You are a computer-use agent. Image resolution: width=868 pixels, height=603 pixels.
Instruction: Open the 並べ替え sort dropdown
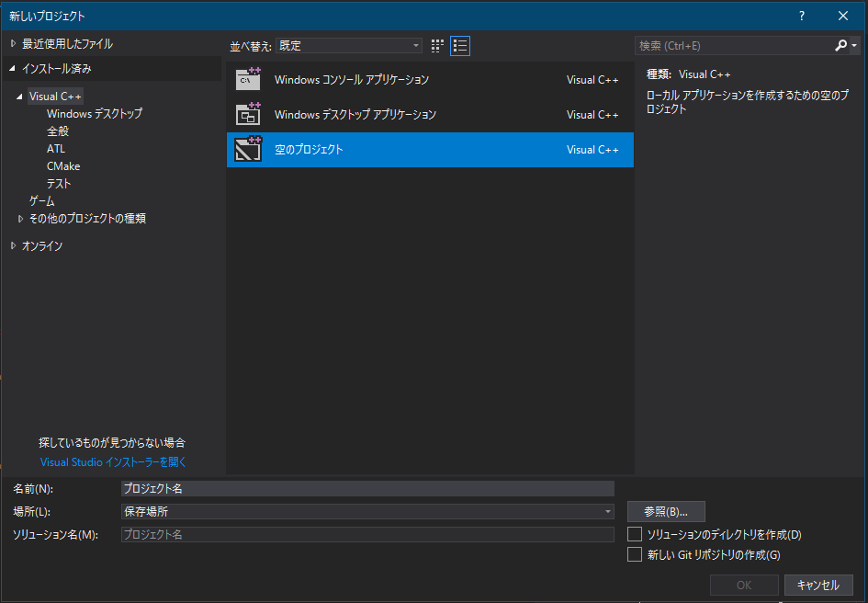(x=349, y=45)
